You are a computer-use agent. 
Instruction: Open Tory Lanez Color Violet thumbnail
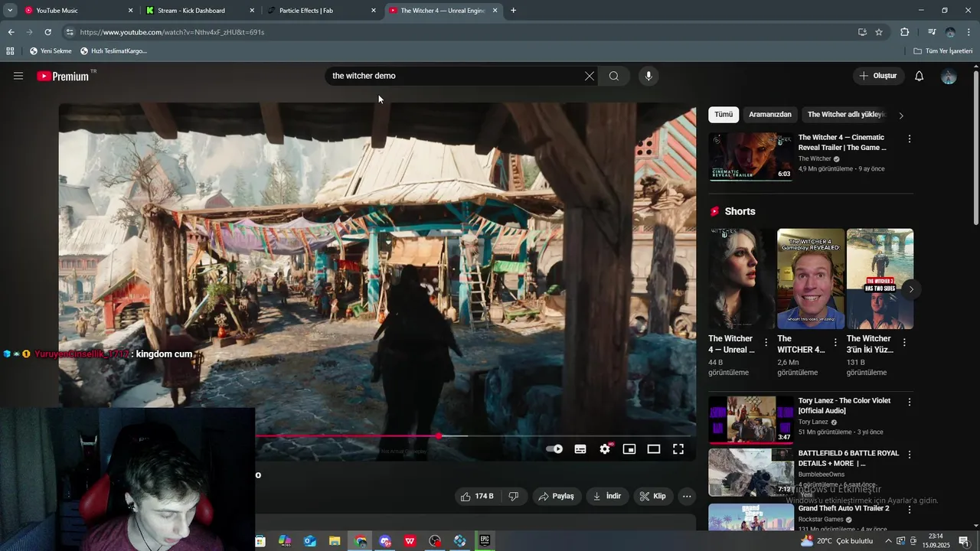pyautogui.click(x=751, y=419)
